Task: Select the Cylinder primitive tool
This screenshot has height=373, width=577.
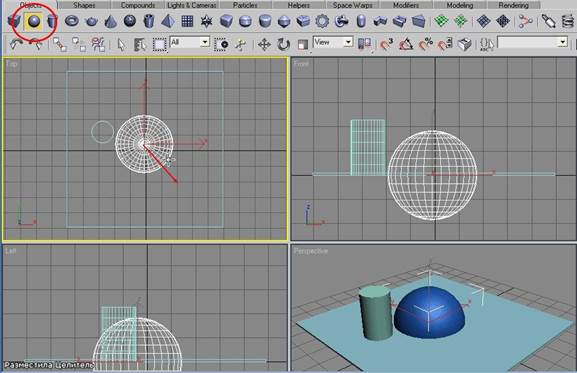Action: click(x=52, y=22)
